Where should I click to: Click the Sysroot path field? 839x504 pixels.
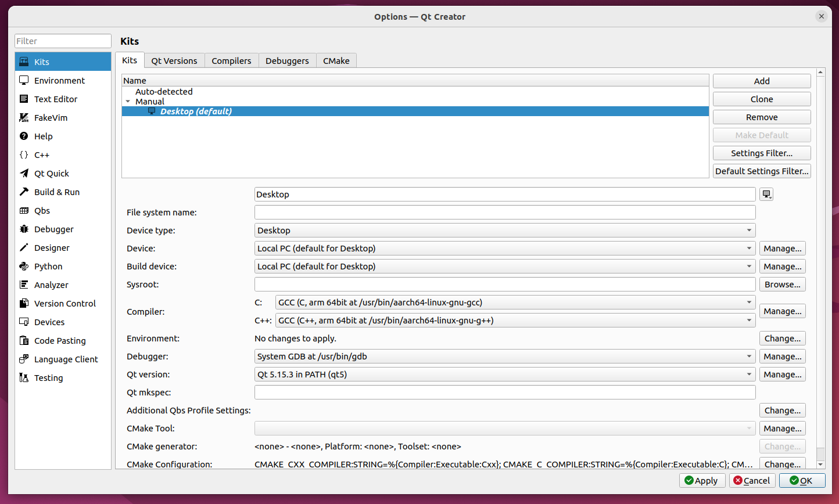505,285
